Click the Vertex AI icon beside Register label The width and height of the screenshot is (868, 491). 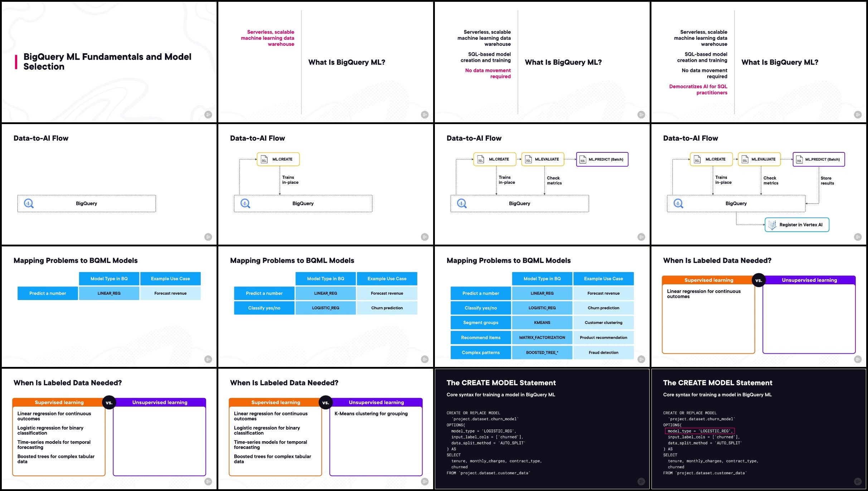click(x=772, y=225)
